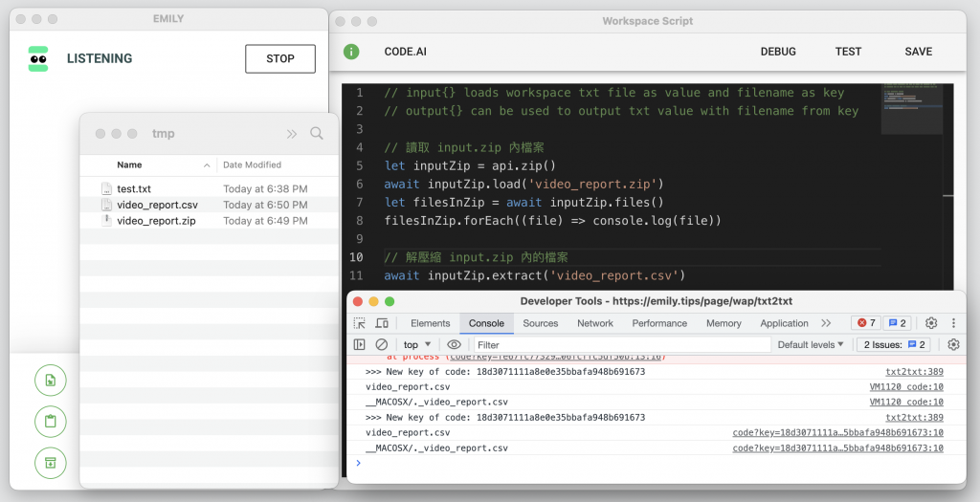Click DEBUG in Workspace Script
The width and height of the screenshot is (980, 502).
(x=778, y=52)
